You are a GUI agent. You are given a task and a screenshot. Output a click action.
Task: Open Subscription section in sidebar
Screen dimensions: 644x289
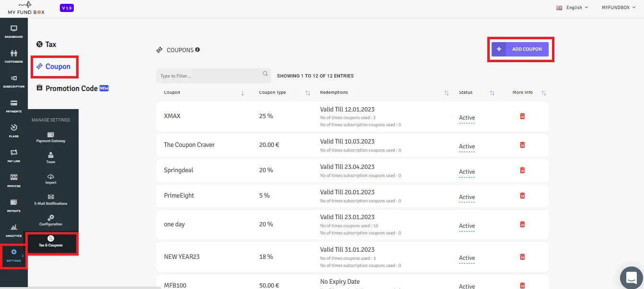click(x=14, y=81)
